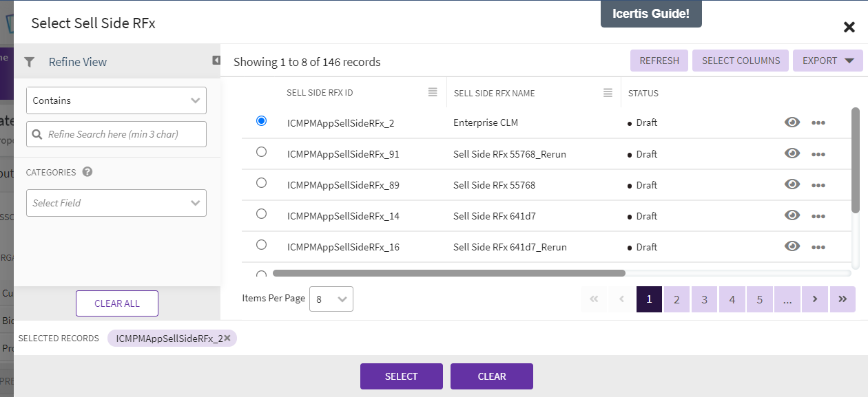The image size is (868, 397).
Task: Choose the ICMPMAppSellSideRFx_16 radio option
Action: click(x=261, y=245)
